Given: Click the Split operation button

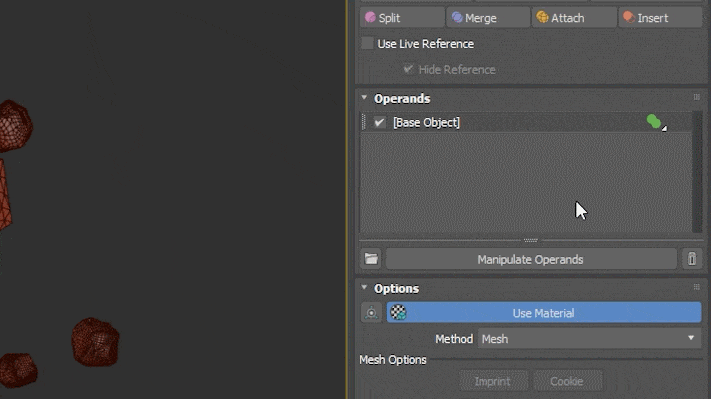Looking at the screenshot, I should click(402, 18).
